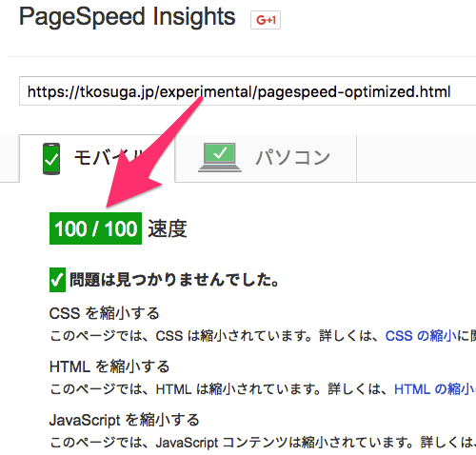The width and height of the screenshot is (476, 455).
Task: Open the CSS の縮小 link
Action: 421,336
